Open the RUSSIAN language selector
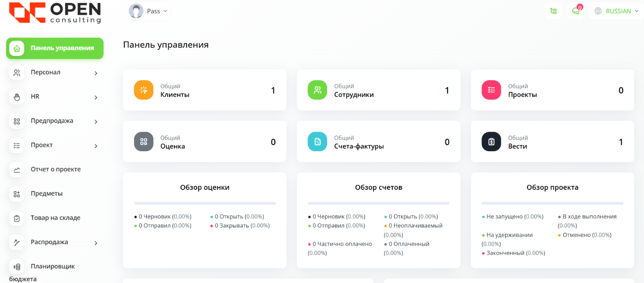 pos(618,11)
